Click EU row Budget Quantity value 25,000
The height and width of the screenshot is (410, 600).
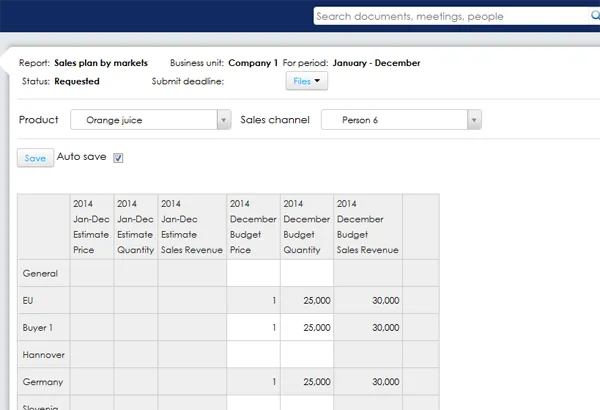coord(317,301)
